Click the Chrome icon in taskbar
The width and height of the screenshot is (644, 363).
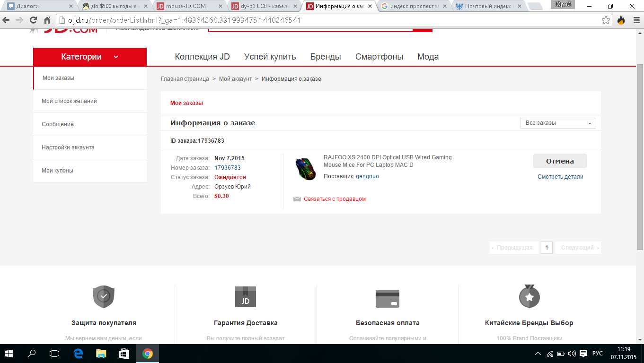pyautogui.click(x=148, y=354)
